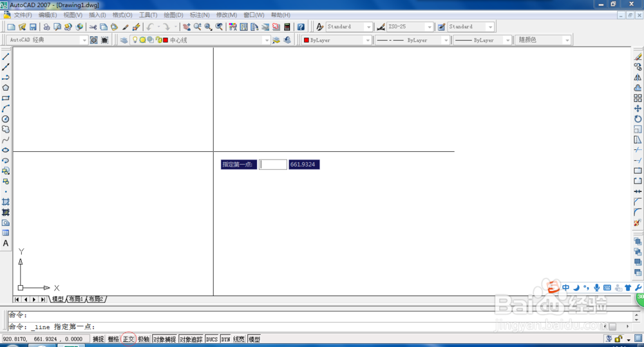This screenshot has width=644, height=347.
Task: Select the Polygon tool
Action: coord(6,88)
